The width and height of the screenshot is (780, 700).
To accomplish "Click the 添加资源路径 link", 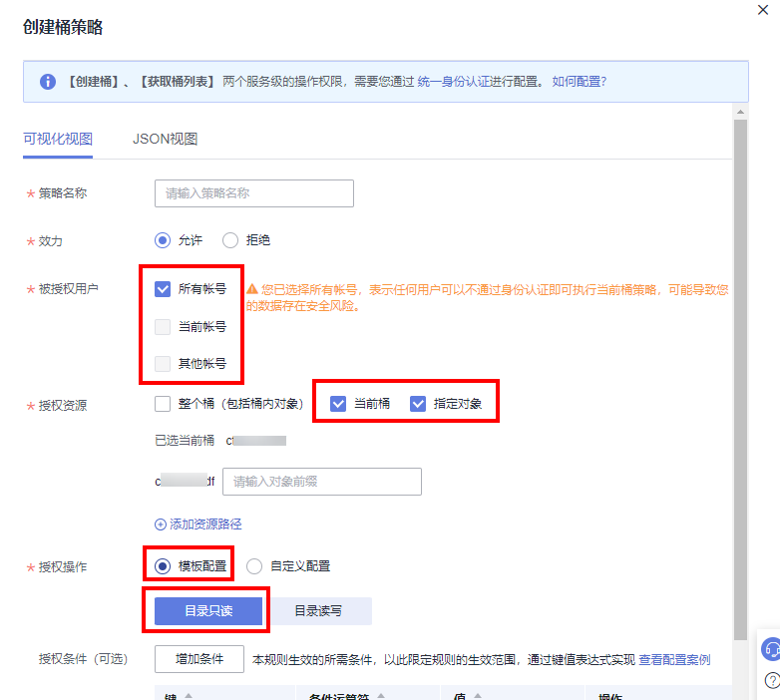I will 205,525.
